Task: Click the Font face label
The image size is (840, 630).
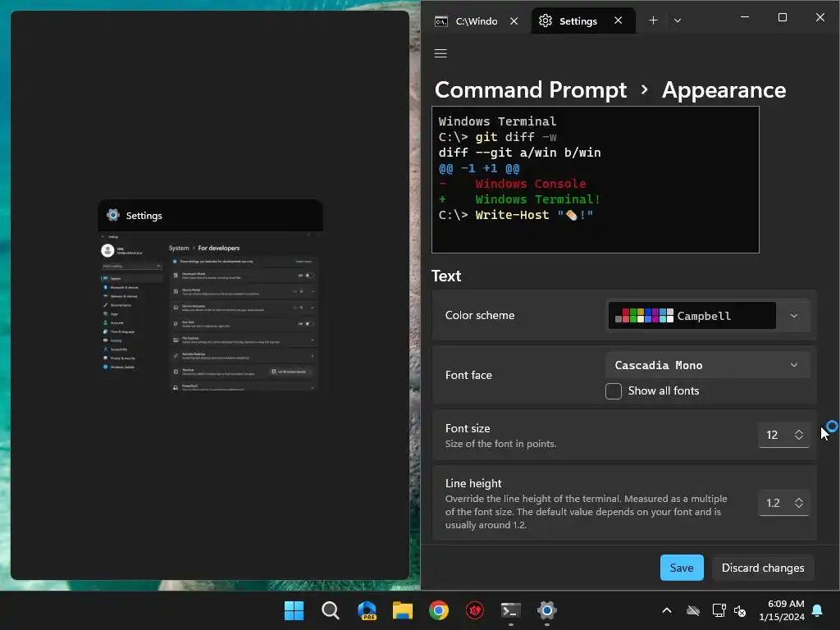Action: 468,375
